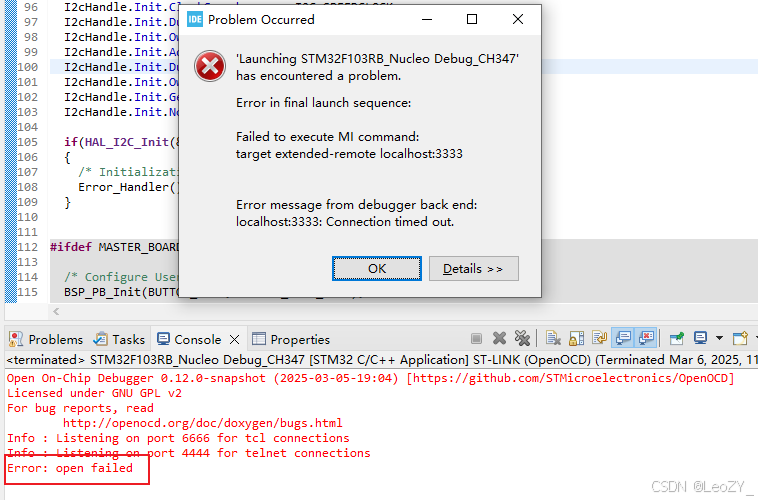Click the OK button in the error dialog
The height and width of the screenshot is (500, 758).
coord(377,268)
